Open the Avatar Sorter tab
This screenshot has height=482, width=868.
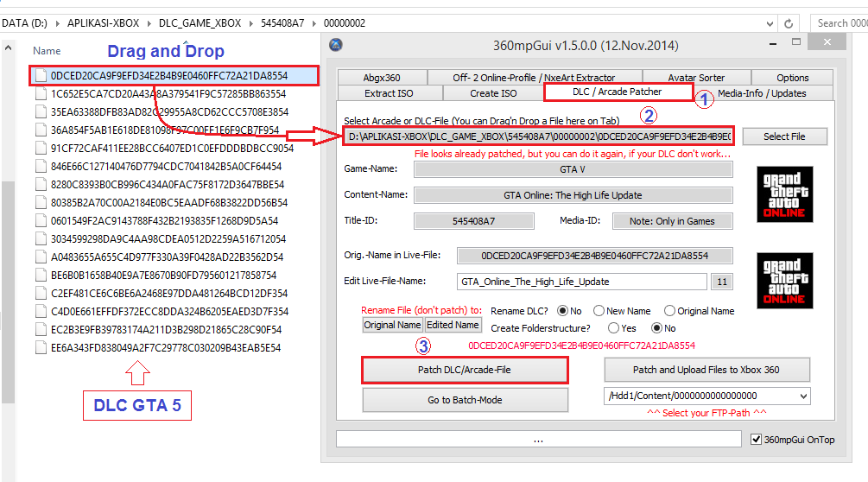[696, 78]
